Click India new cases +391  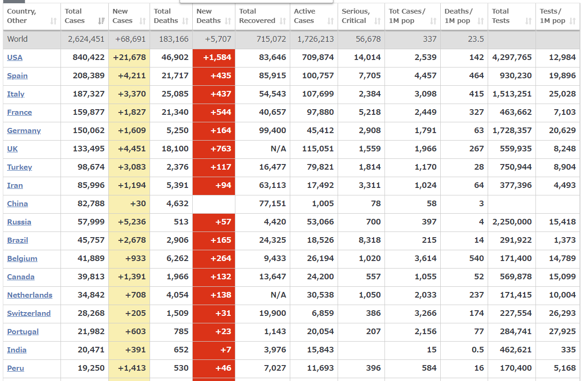click(136, 350)
